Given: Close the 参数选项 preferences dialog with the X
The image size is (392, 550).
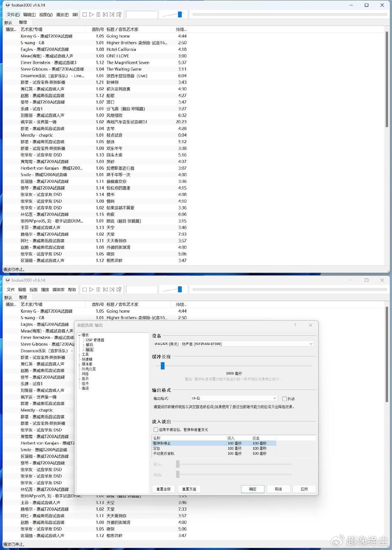Looking at the screenshot, I should 310,325.
